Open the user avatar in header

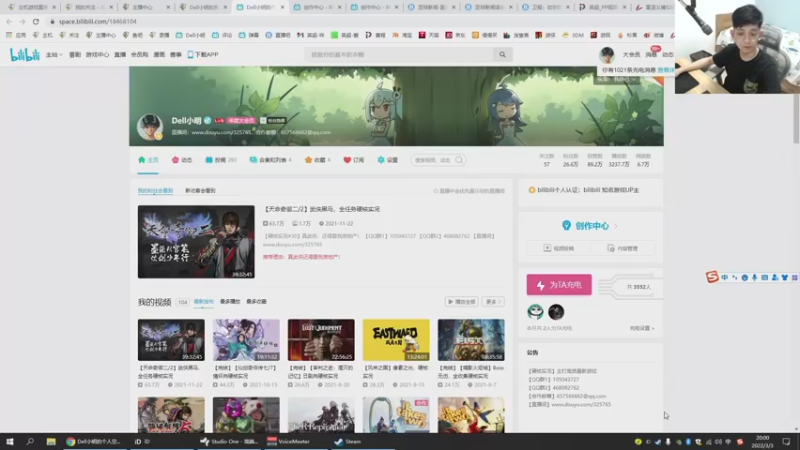coord(607,55)
